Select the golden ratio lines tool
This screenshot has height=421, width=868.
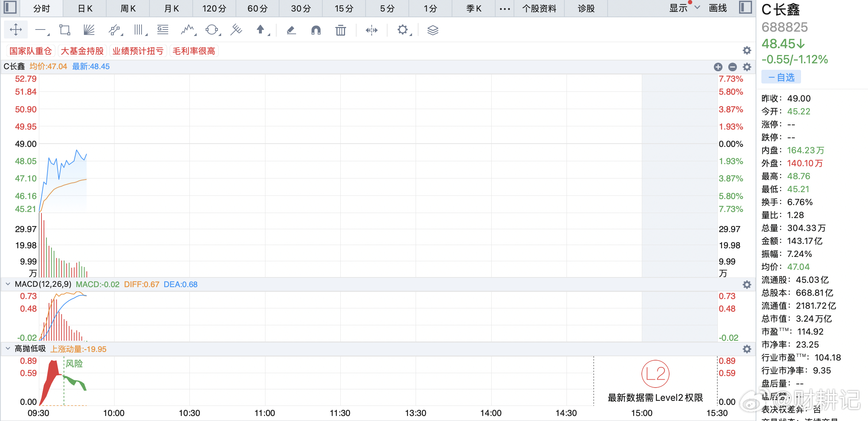click(x=163, y=30)
